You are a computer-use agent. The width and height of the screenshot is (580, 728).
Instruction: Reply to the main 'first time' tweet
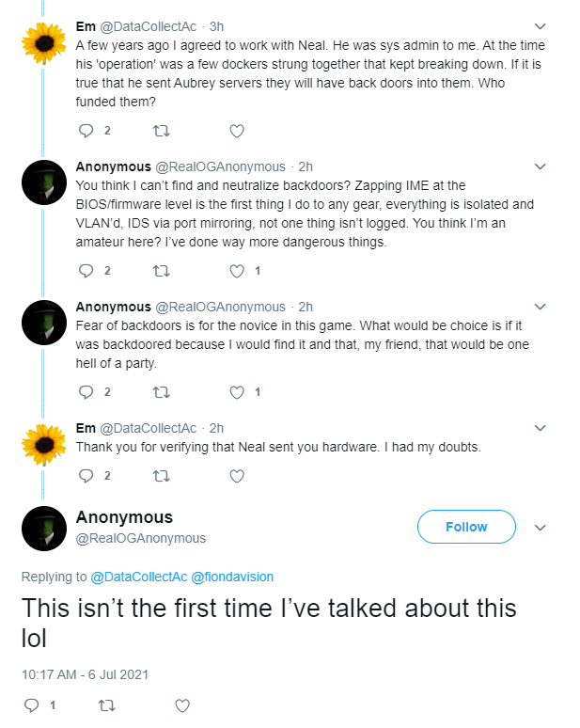(30, 704)
